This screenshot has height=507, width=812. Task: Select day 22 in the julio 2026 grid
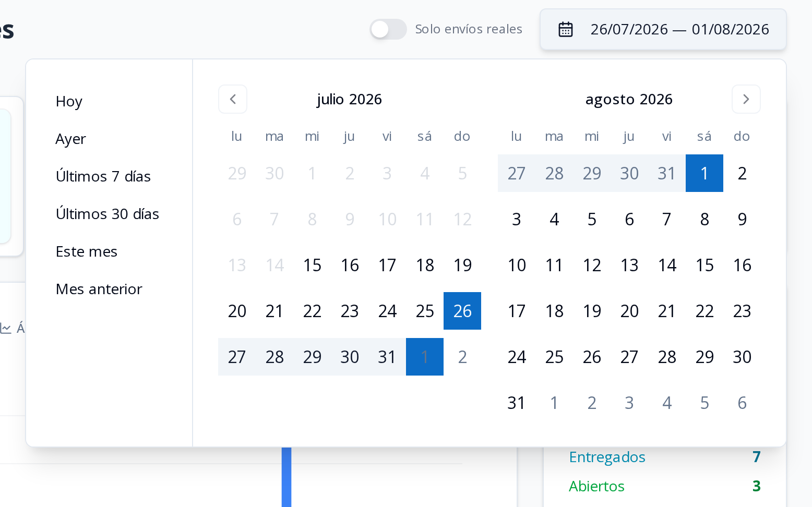tap(312, 311)
